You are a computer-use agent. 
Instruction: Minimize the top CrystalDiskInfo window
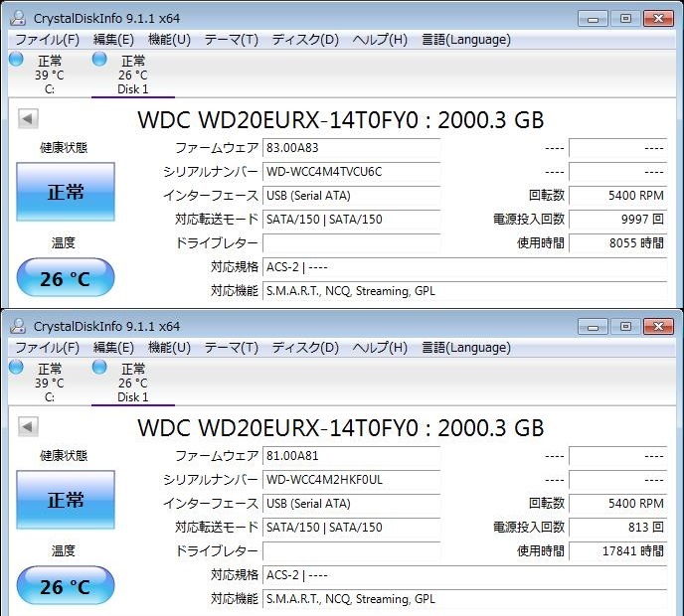pyautogui.click(x=593, y=19)
